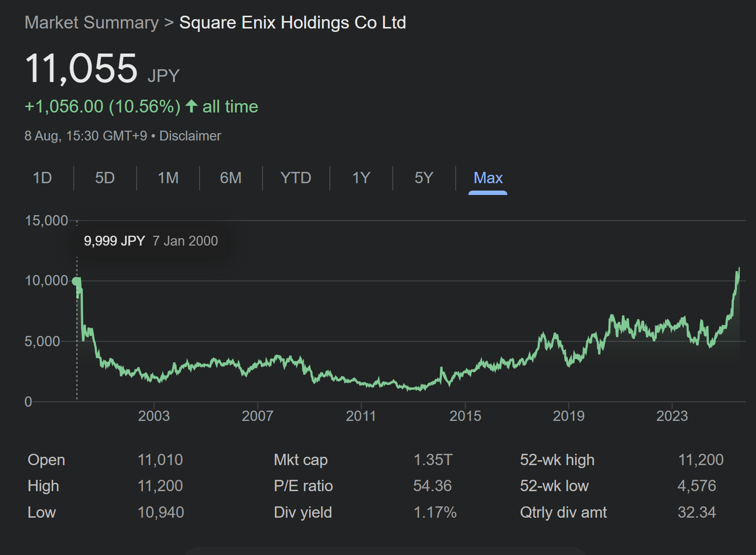Screen dimensions: 756x555
Task: Click the 10,000 y-axis label
Action: coord(46,281)
